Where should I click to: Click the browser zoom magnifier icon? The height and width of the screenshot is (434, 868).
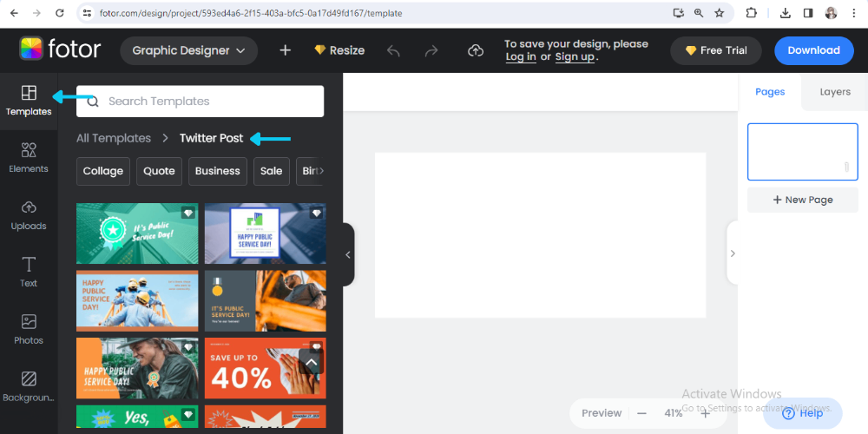[699, 13]
